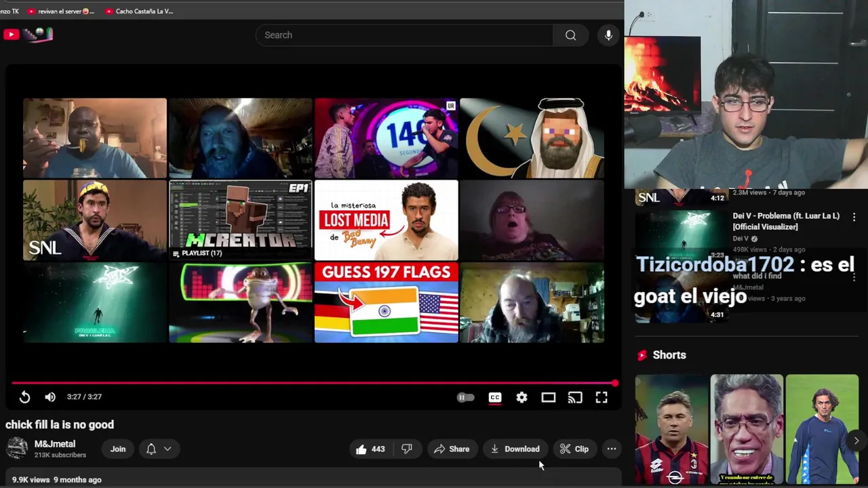Click the '9.9K views 9 months ago' text

tap(57, 480)
